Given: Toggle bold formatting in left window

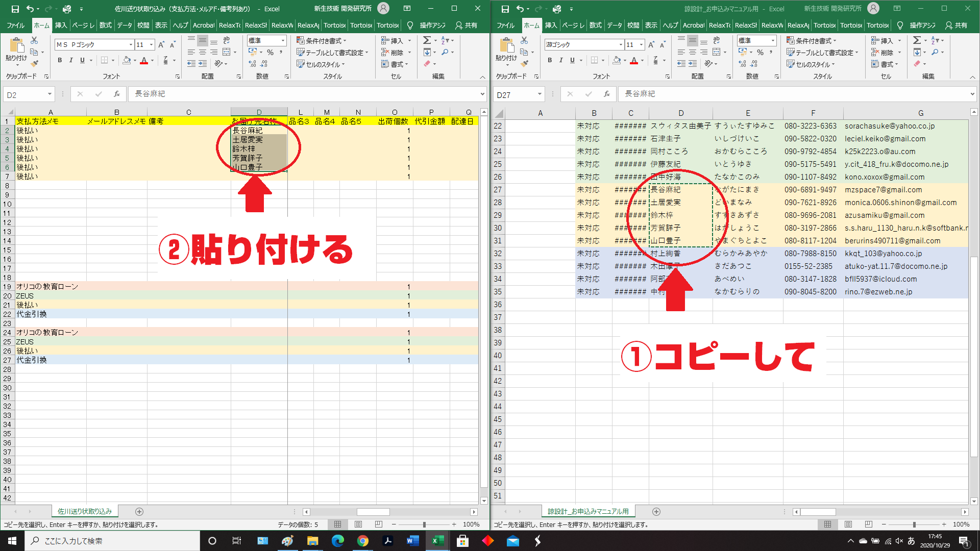Looking at the screenshot, I should coord(60,60).
